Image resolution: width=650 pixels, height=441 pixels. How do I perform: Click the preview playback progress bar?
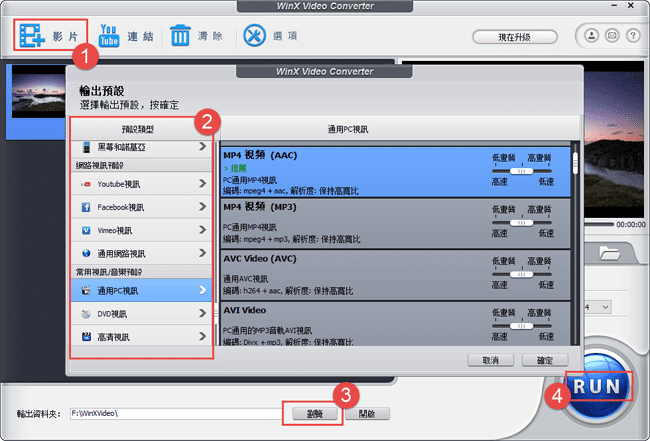599,225
